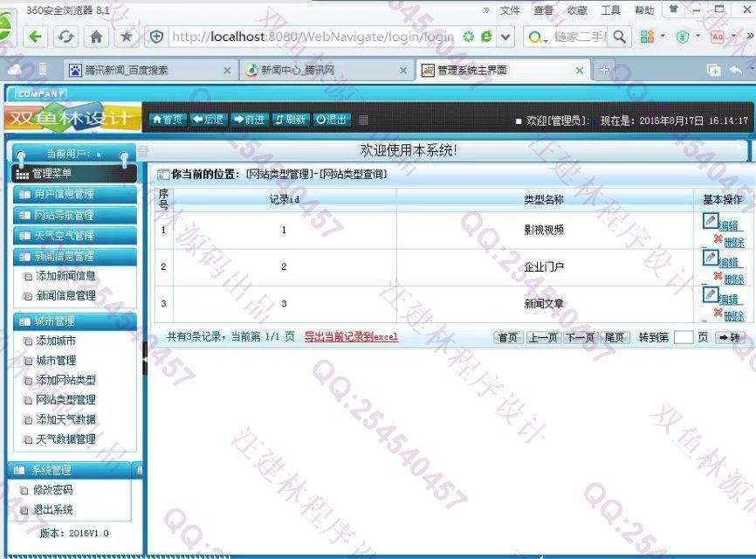Click the 下一页 pagination button

[580, 337]
